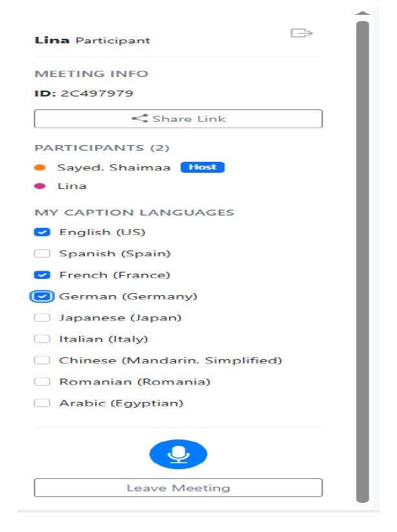397x532 pixels.
Task: Click the orange status dot beside Sayed, Shaimaa
Action: (41, 166)
